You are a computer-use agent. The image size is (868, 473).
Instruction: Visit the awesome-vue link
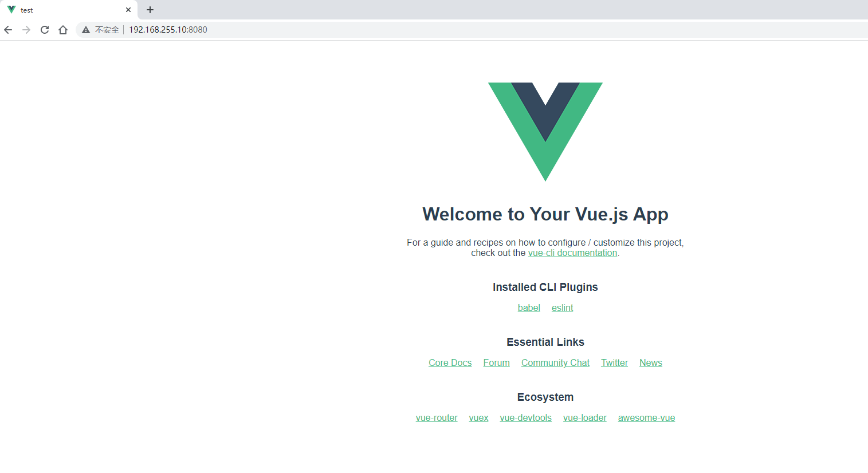pyautogui.click(x=646, y=418)
